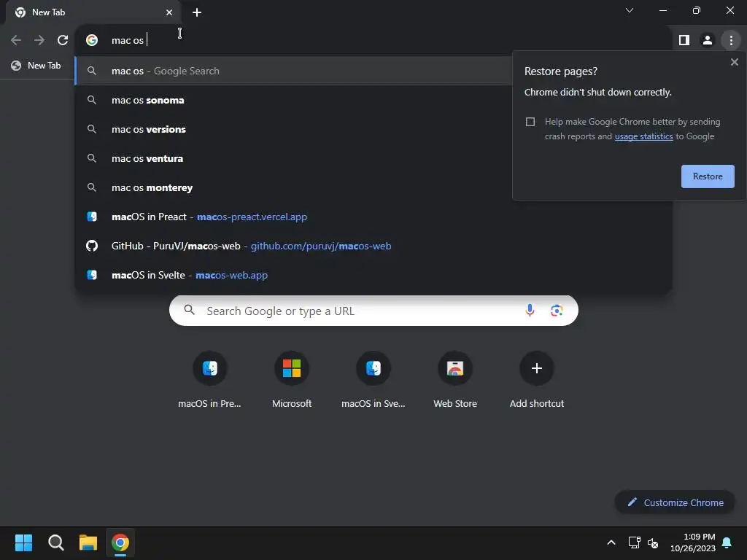Dismiss the Restore pages popup
This screenshot has height=560, width=747.
[734, 62]
